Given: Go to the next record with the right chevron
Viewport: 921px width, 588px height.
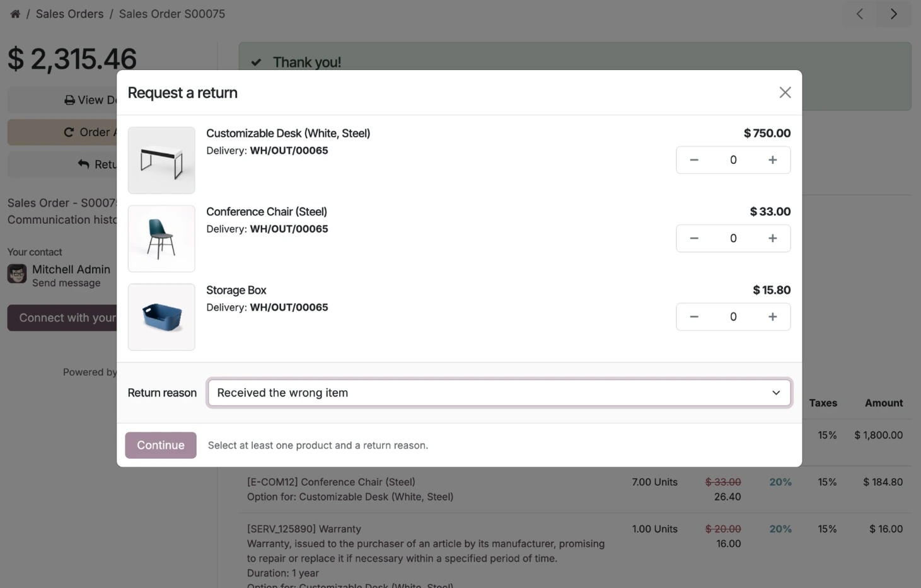Looking at the screenshot, I should 893,13.
